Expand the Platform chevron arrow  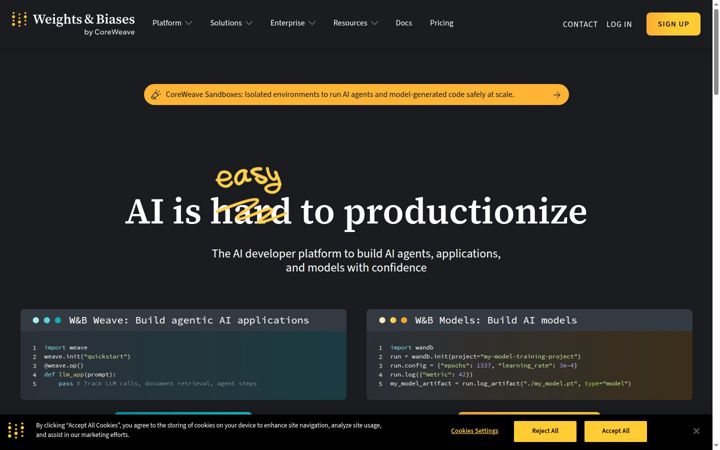[x=188, y=23]
